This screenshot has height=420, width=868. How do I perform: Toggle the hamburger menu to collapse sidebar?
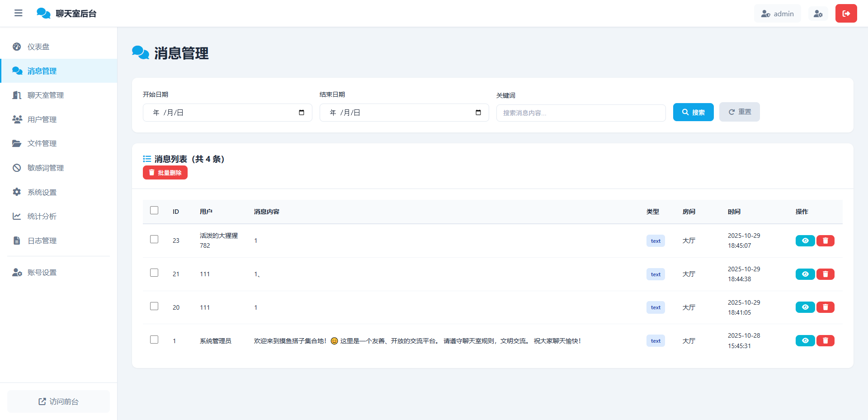[x=18, y=13]
